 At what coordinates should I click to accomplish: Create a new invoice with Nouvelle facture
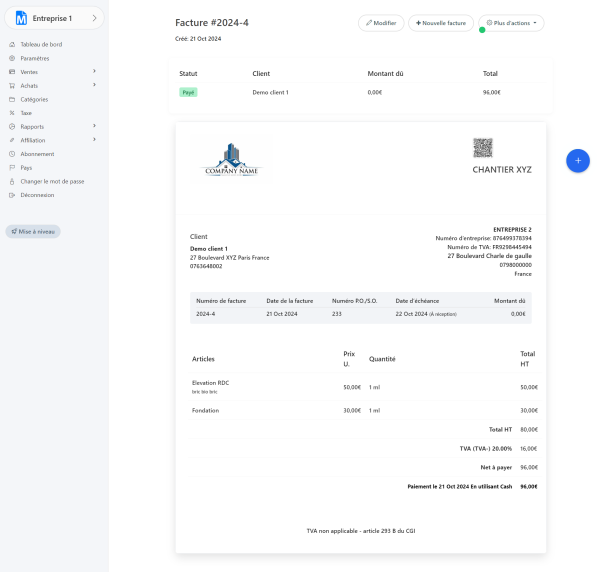pos(441,22)
